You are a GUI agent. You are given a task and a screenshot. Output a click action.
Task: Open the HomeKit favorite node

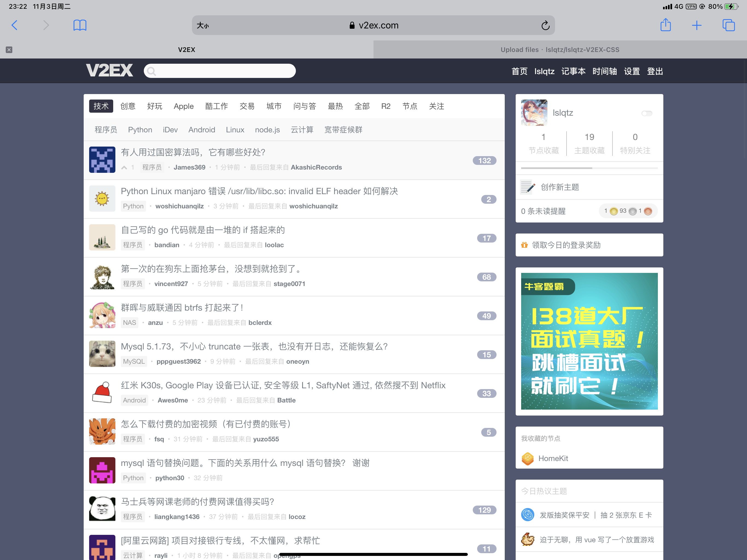[x=553, y=458]
